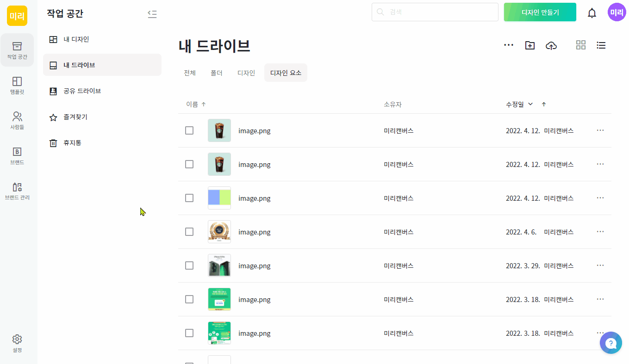Select the 폴더 tab

coord(217,73)
